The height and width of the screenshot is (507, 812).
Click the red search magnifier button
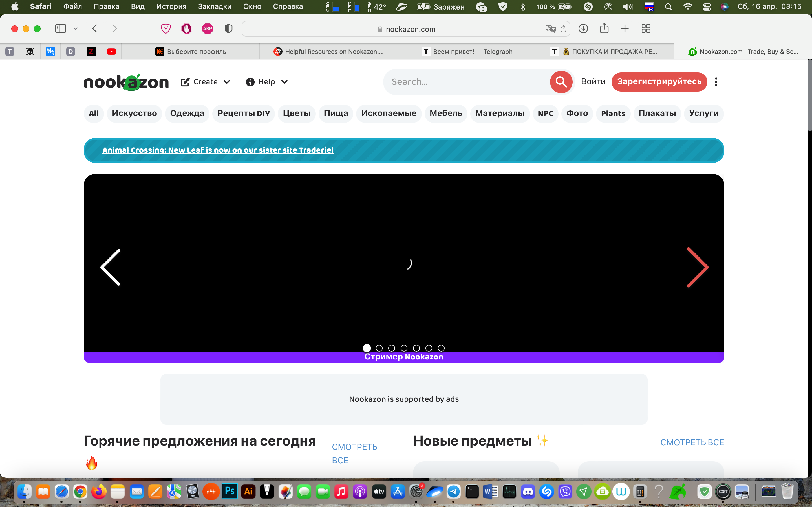coord(561,82)
